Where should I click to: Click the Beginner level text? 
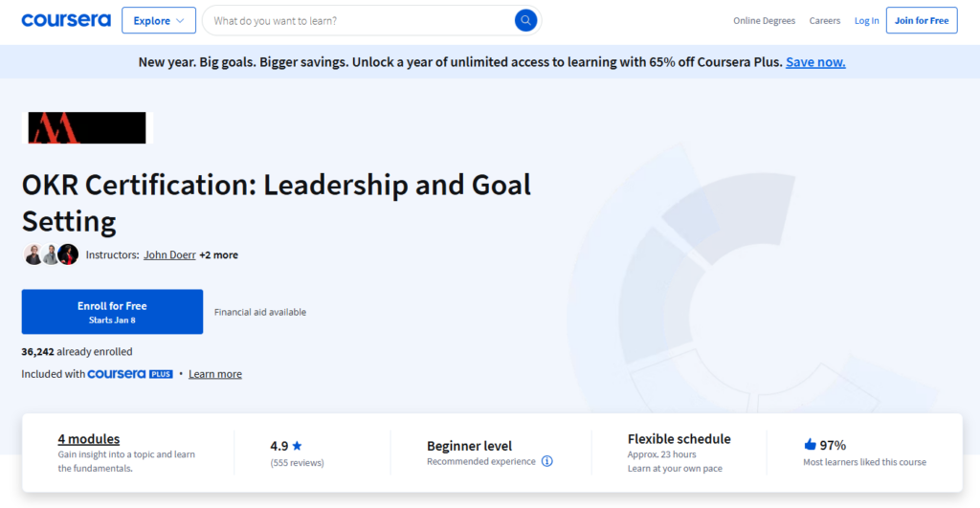[x=469, y=446]
